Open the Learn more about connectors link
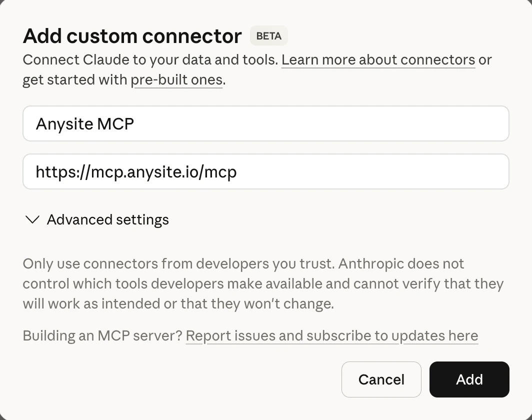 point(379,59)
